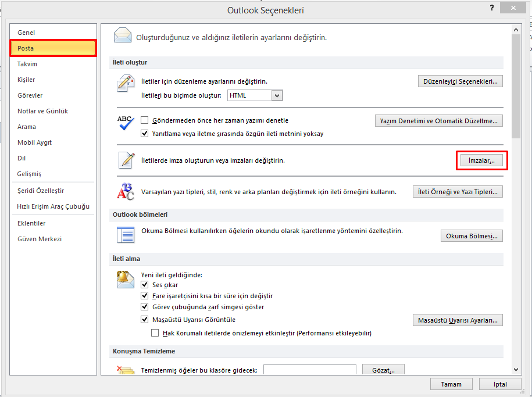Click the scrollbar up arrow

pos(516,30)
